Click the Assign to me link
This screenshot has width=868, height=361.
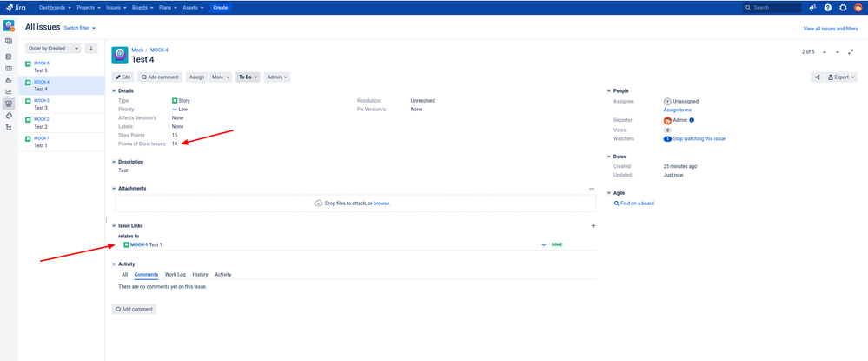point(678,110)
